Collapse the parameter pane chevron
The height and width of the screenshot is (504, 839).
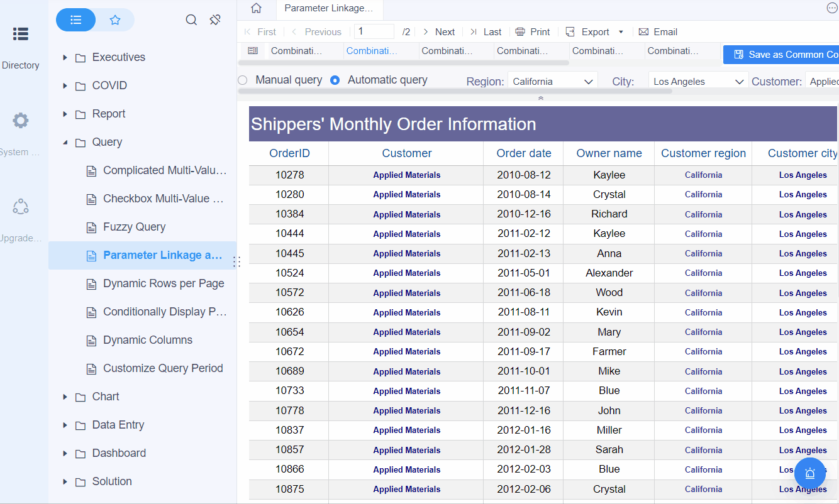(x=540, y=98)
